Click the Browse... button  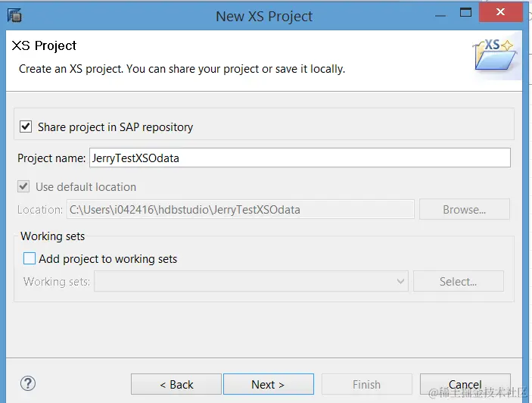tap(464, 210)
